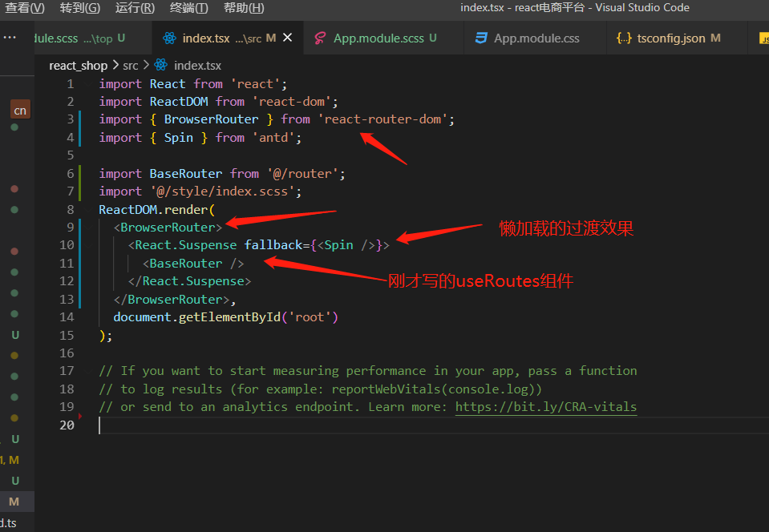
Task: Click line number 20 in the gutter
Action: tap(67, 425)
